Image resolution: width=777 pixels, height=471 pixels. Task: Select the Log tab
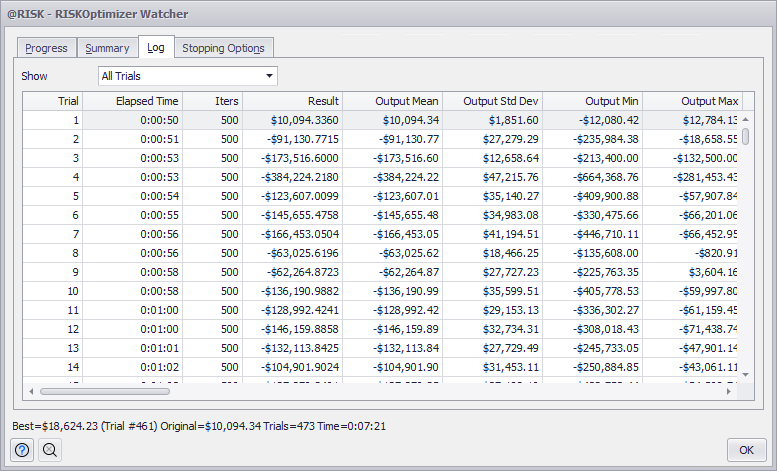point(156,47)
